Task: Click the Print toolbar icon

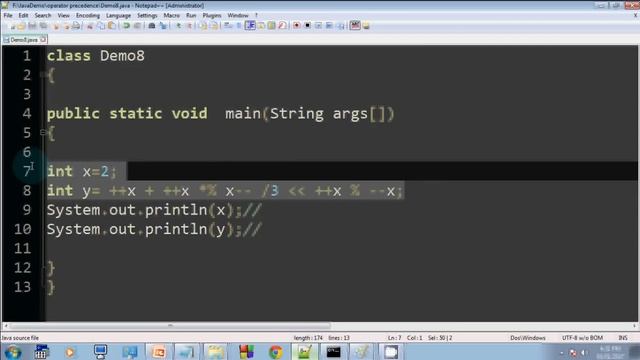Action: click(x=76, y=26)
